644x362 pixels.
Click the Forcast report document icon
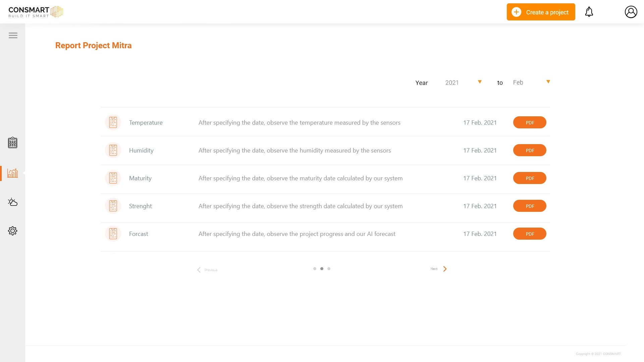click(x=113, y=234)
